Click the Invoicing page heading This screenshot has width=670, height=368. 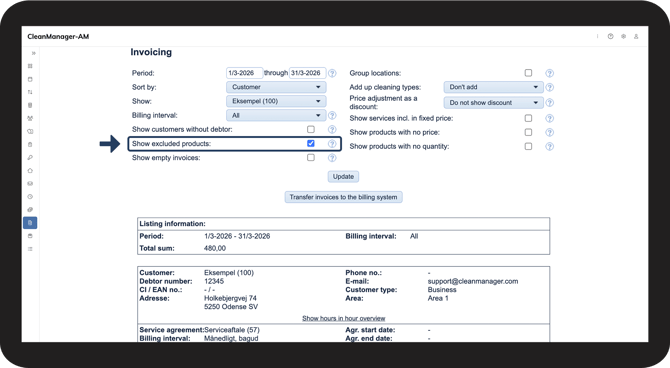pyautogui.click(x=151, y=52)
